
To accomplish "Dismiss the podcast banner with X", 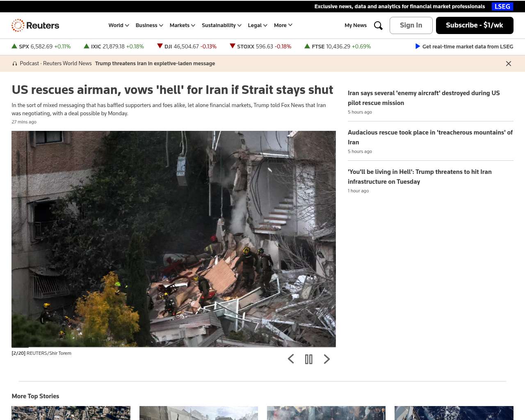I will click(x=508, y=64).
